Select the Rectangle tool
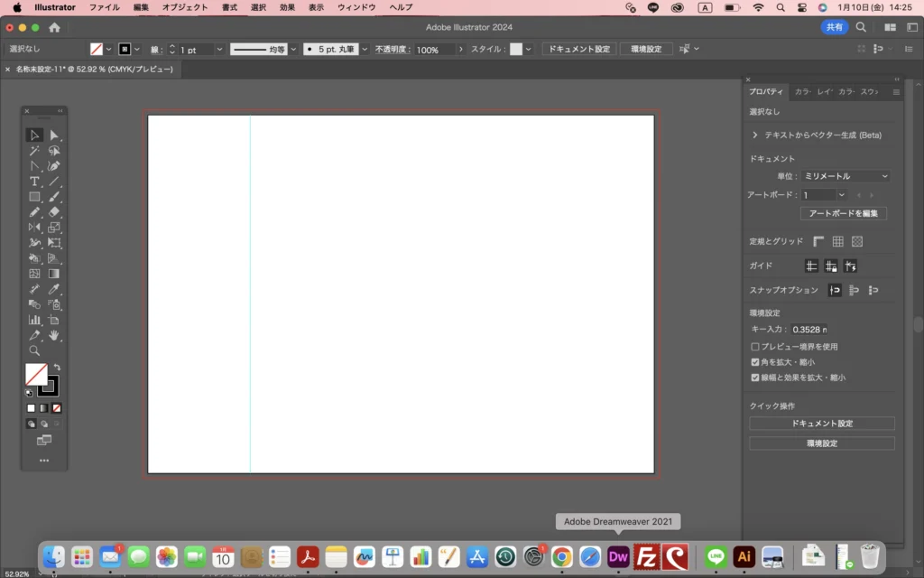Screen dimensions: 924x578 pos(34,197)
